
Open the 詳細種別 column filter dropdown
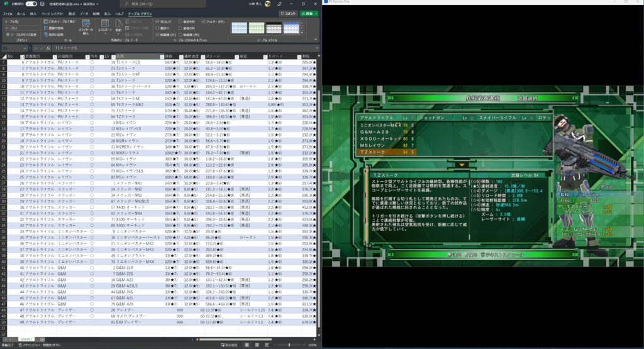click(x=87, y=57)
